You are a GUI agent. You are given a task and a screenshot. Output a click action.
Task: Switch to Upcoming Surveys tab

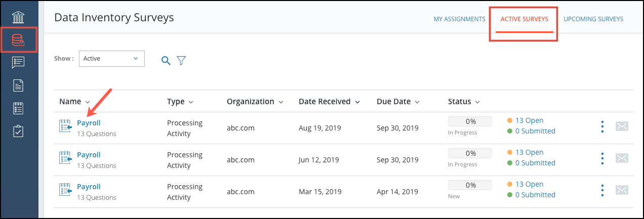pyautogui.click(x=593, y=19)
